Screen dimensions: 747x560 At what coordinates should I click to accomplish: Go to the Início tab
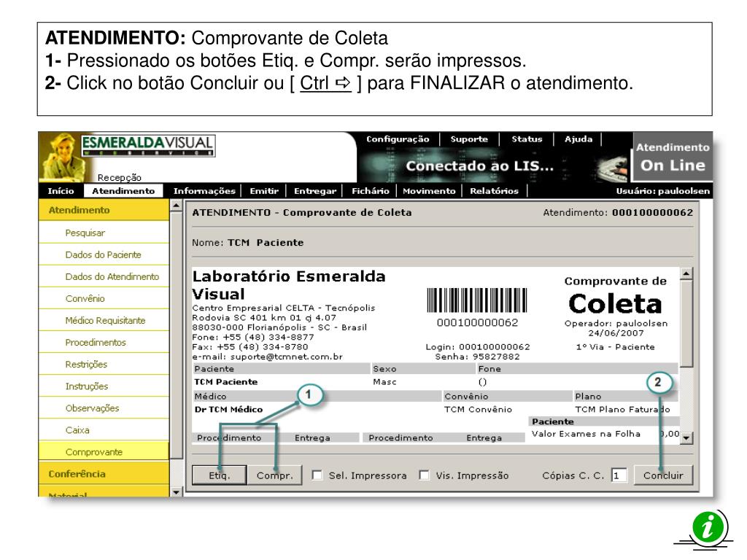61,191
